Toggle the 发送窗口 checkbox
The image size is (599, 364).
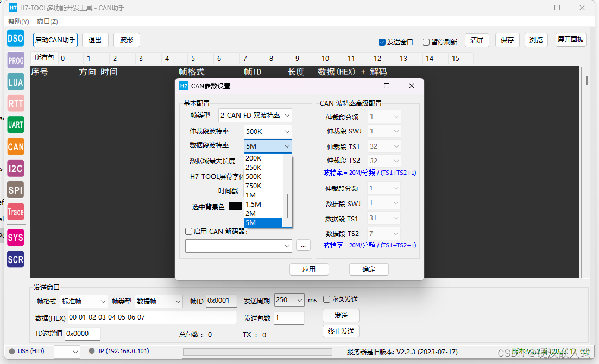click(x=382, y=42)
